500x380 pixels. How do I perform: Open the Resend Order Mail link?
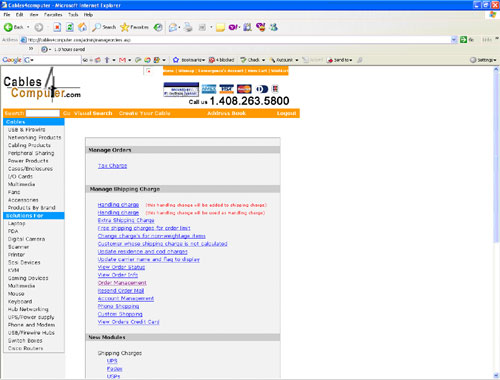click(121, 291)
